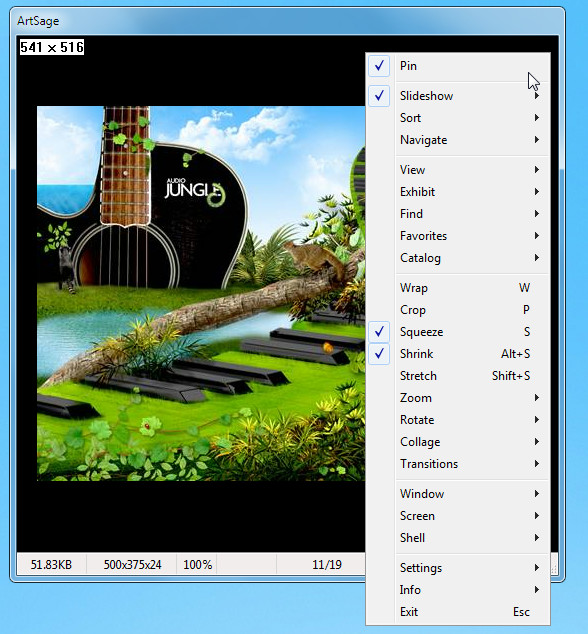This screenshot has width=588, height=634.
Task: Choose Wrap from the context menu
Action: click(x=458, y=288)
